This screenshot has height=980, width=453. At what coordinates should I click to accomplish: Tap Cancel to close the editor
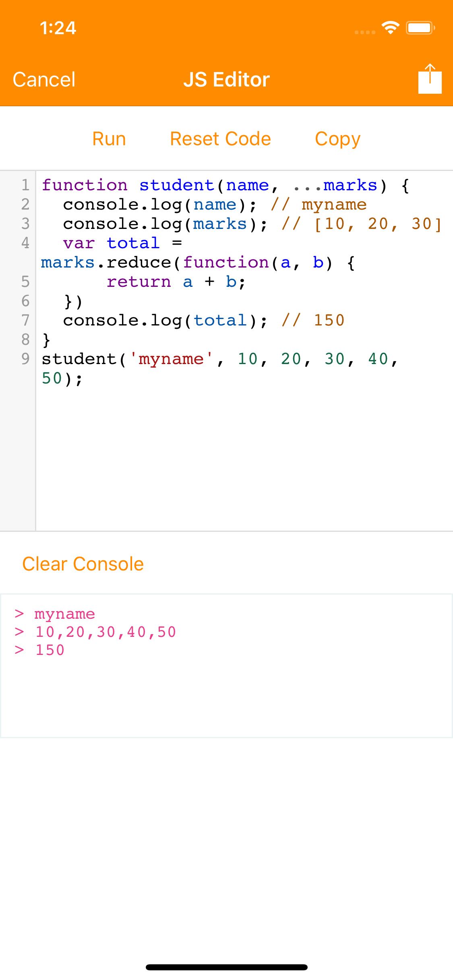[x=44, y=80]
